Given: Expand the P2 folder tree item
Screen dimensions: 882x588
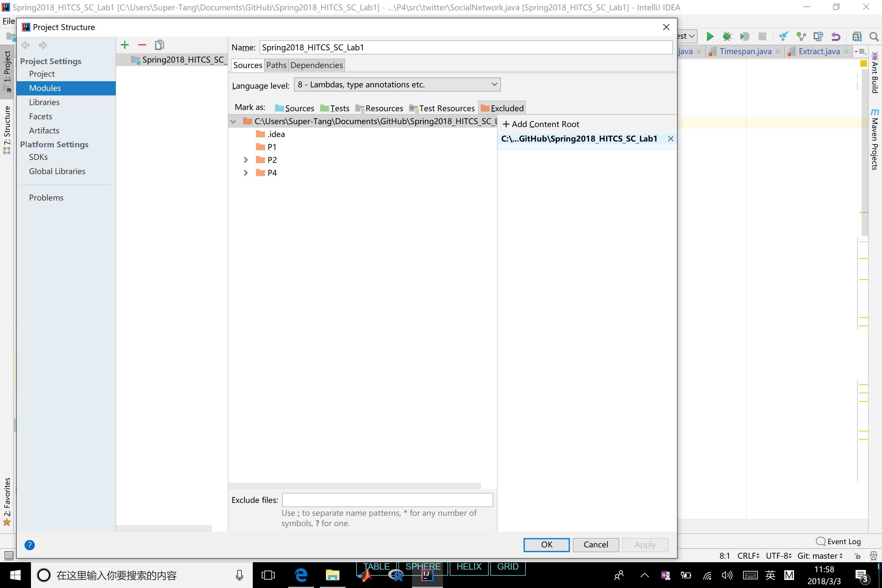Looking at the screenshot, I should pyautogui.click(x=245, y=160).
